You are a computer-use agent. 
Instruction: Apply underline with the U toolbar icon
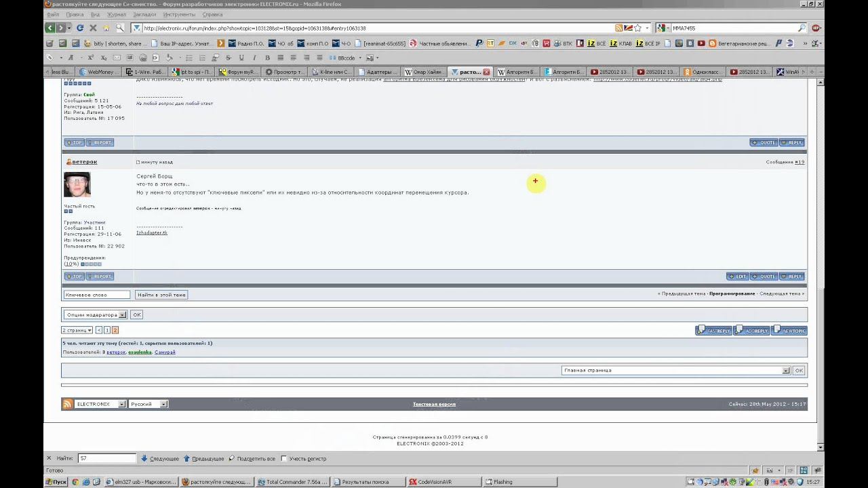click(241, 58)
